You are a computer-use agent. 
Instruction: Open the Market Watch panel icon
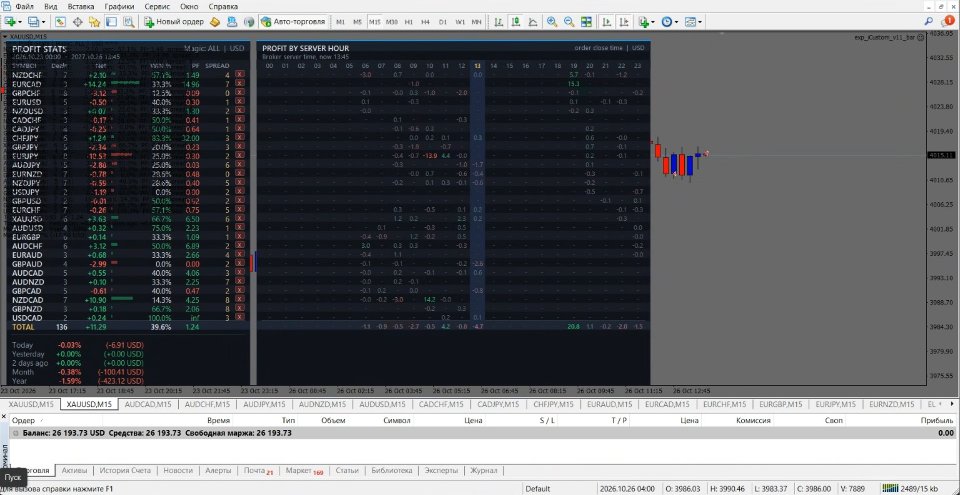pyautogui.click(x=61, y=21)
